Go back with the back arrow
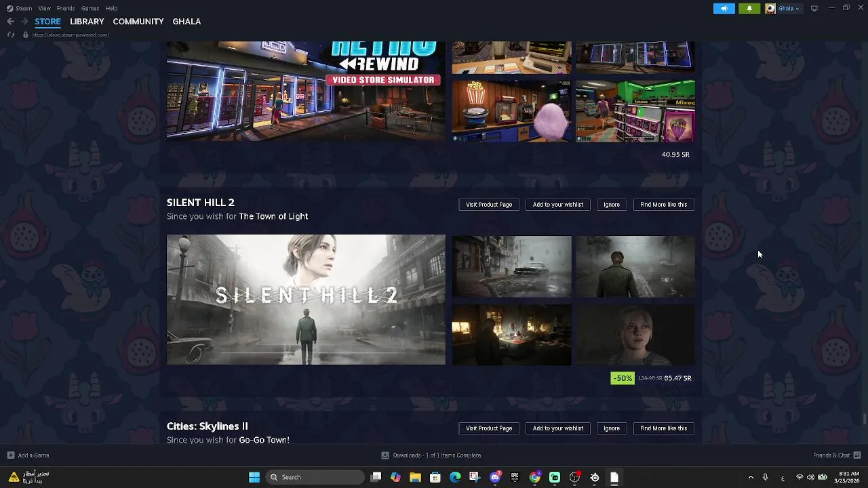Image resolution: width=868 pixels, height=488 pixels. (10, 22)
